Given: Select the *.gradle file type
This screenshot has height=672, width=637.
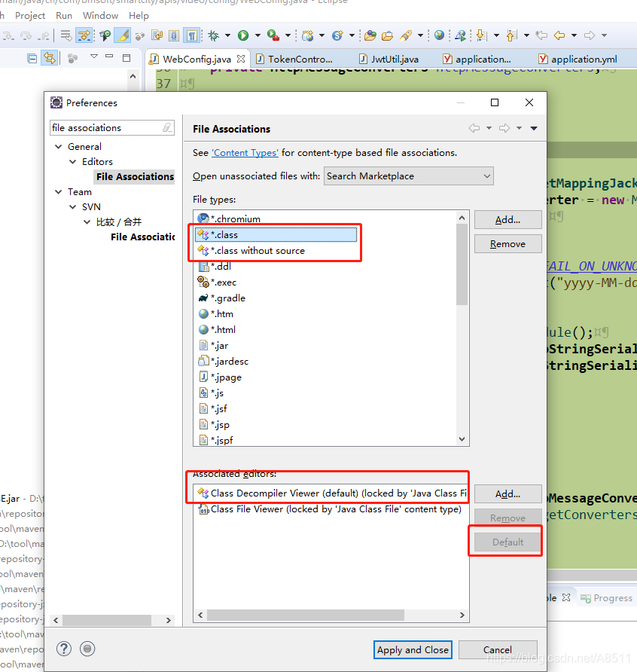Looking at the screenshot, I should tap(221, 298).
